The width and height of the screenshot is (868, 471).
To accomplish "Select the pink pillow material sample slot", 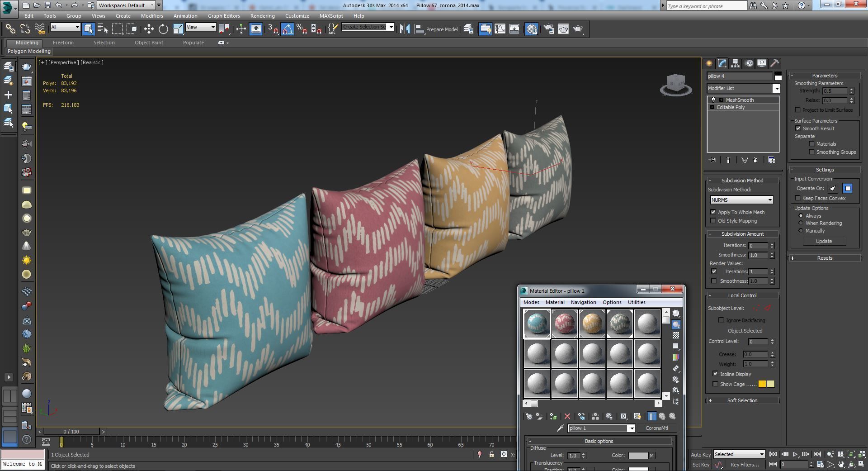I will (x=564, y=324).
